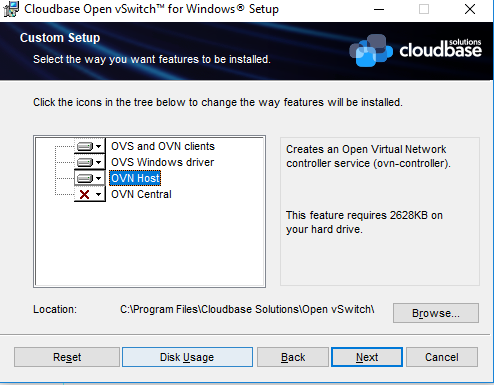Cancel the Open vSwitch setup
The height and width of the screenshot is (385, 494).
(442, 357)
